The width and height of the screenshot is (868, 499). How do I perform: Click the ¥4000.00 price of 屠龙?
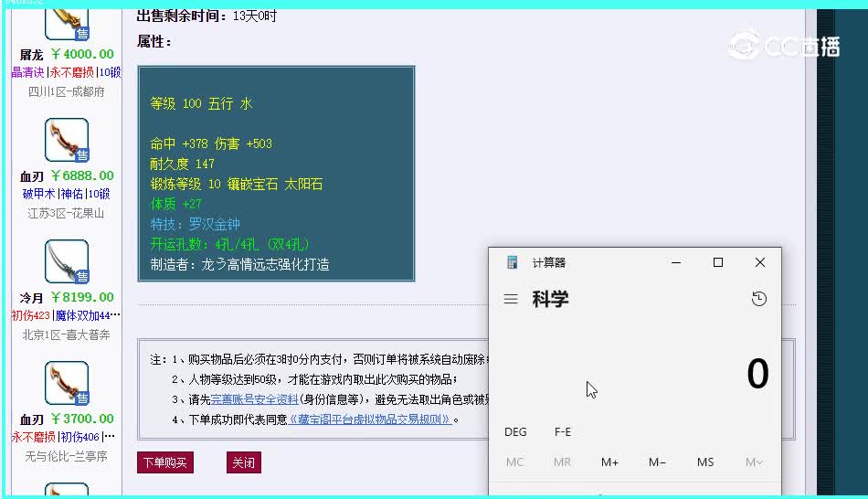(82, 54)
